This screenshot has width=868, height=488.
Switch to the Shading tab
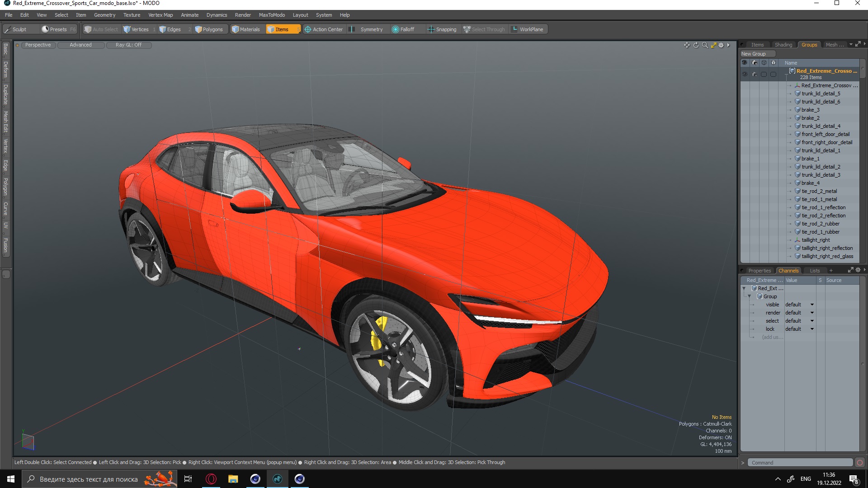coord(783,45)
